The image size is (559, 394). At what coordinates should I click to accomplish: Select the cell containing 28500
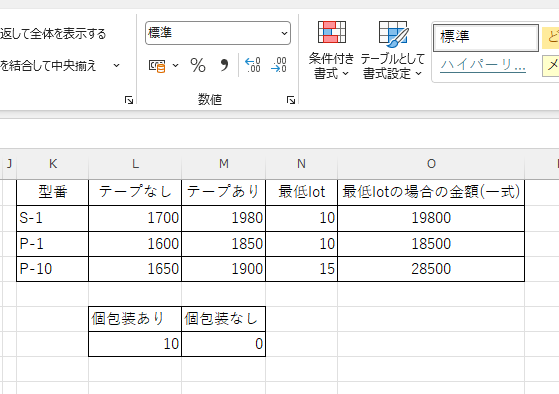pyautogui.click(x=431, y=269)
